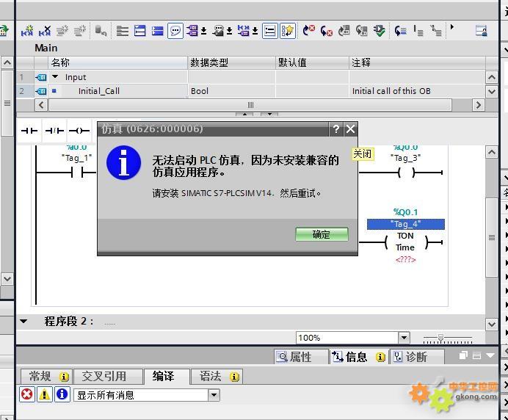508x420 pixels.
Task: Click the interface table scroll-right arrow
Action: [x=478, y=105]
